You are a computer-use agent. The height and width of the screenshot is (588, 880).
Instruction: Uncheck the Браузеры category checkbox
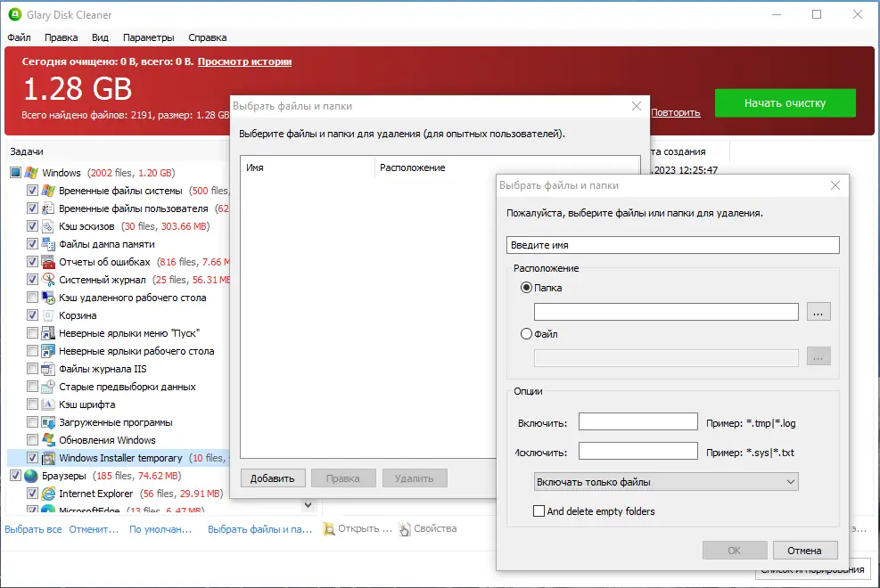16,476
